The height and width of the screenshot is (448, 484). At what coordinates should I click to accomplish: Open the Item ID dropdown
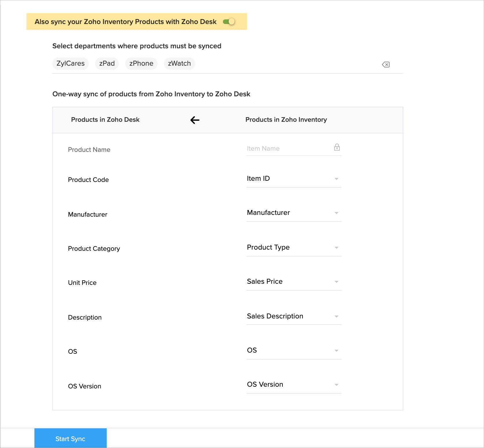click(x=293, y=179)
